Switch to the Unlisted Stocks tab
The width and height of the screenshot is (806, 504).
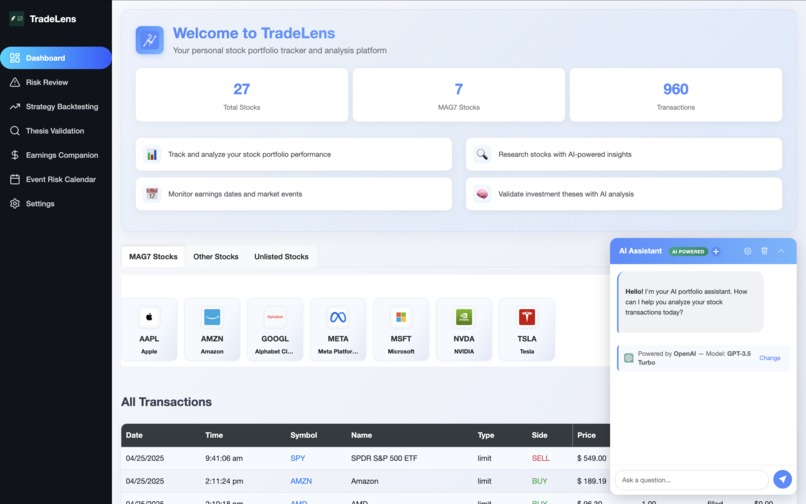tap(281, 257)
